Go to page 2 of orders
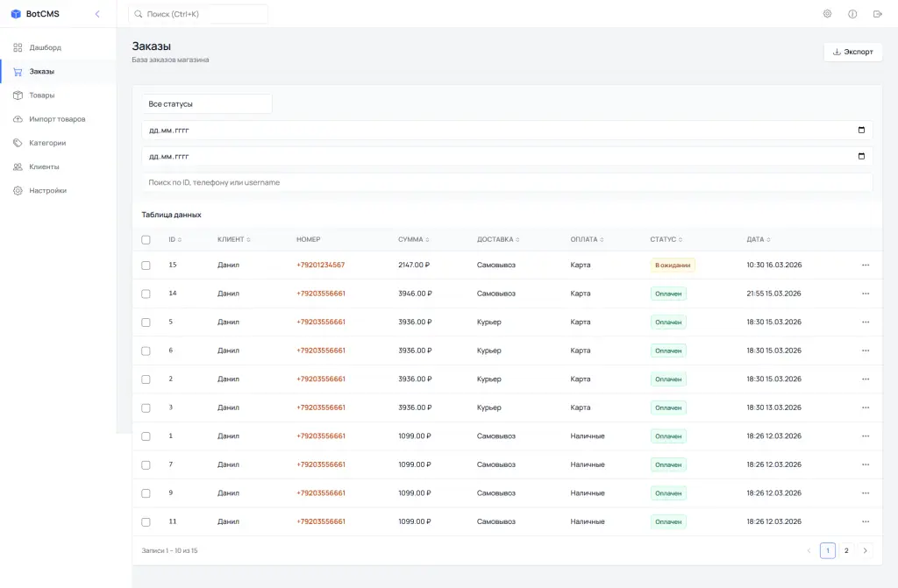The height and width of the screenshot is (588, 898). [x=846, y=550]
